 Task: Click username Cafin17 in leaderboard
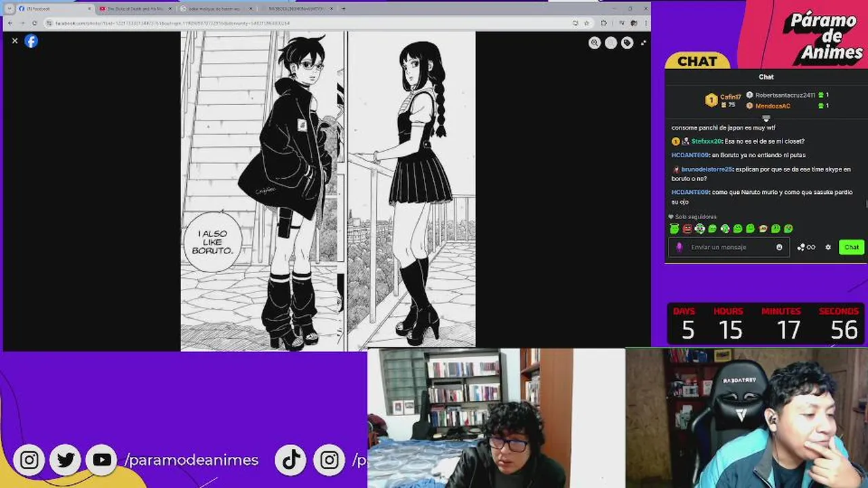click(x=730, y=97)
